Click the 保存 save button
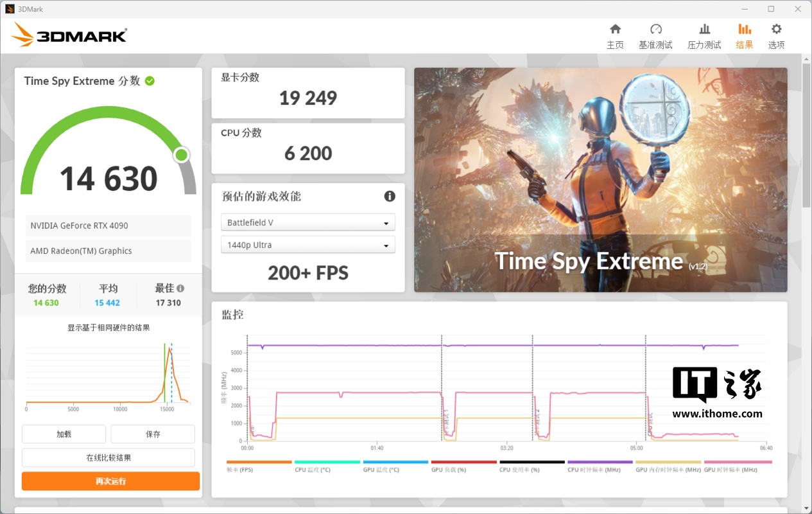This screenshot has height=514, width=812. click(153, 434)
